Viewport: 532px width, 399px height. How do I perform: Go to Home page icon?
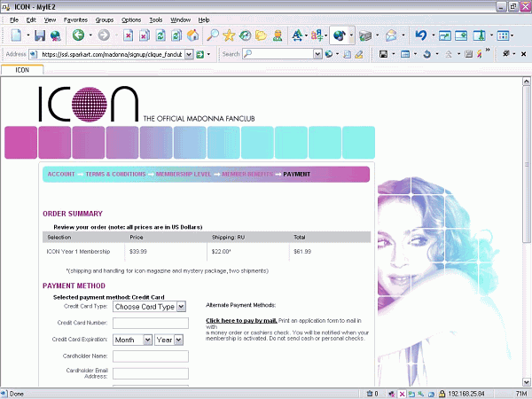tap(192, 35)
